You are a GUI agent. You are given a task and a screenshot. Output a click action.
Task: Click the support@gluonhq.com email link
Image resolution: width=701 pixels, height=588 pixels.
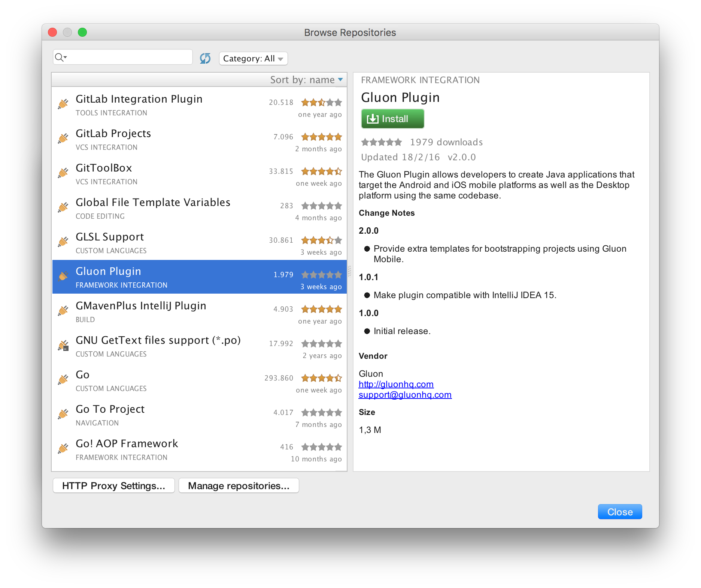[x=405, y=395]
